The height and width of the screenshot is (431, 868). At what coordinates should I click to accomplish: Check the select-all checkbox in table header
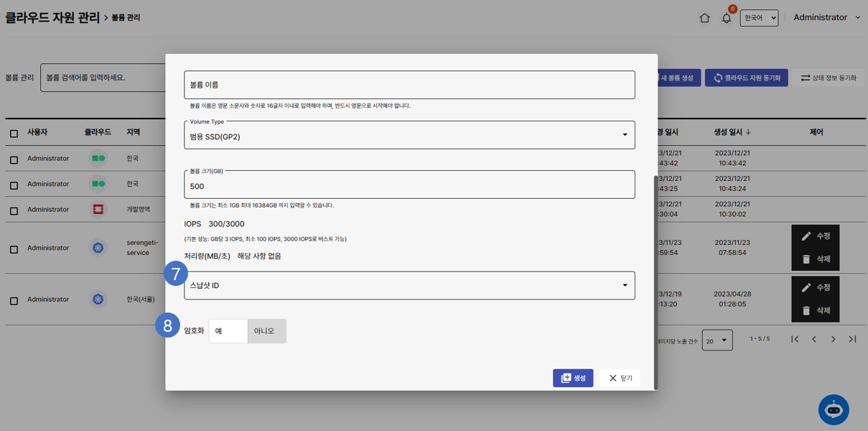click(14, 134)
